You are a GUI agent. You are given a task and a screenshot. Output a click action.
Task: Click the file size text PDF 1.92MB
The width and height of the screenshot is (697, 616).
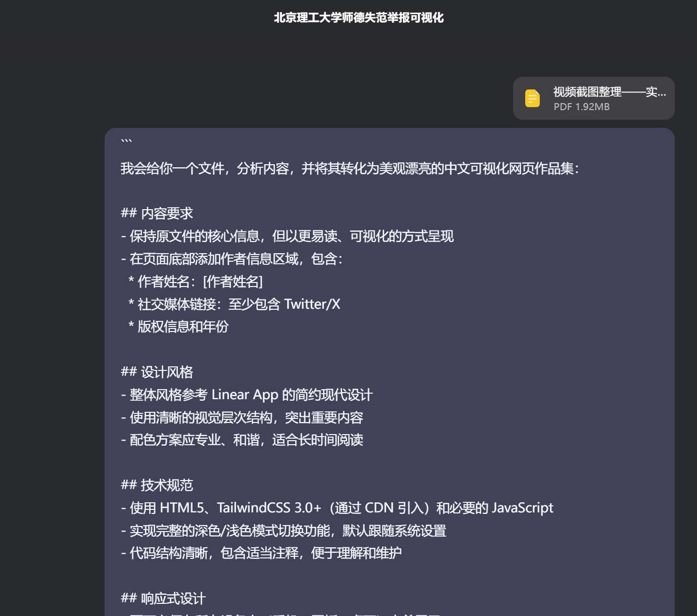(x=581, y=107)
